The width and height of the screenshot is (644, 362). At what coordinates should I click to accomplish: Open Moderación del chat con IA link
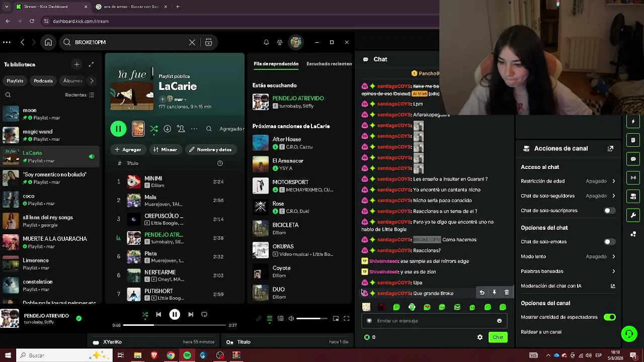tap(568, 286)
